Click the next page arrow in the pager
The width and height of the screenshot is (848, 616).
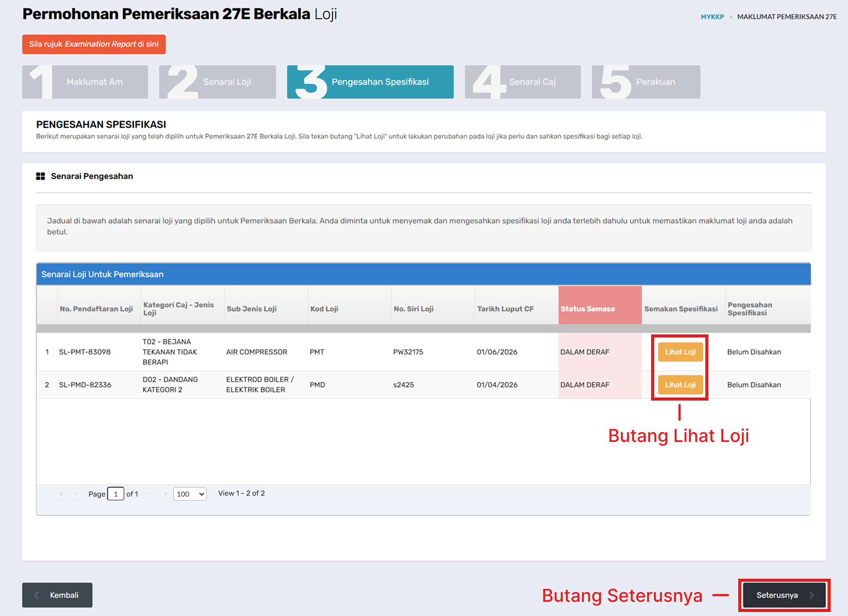pyautogui.click(x=150, y=494)
